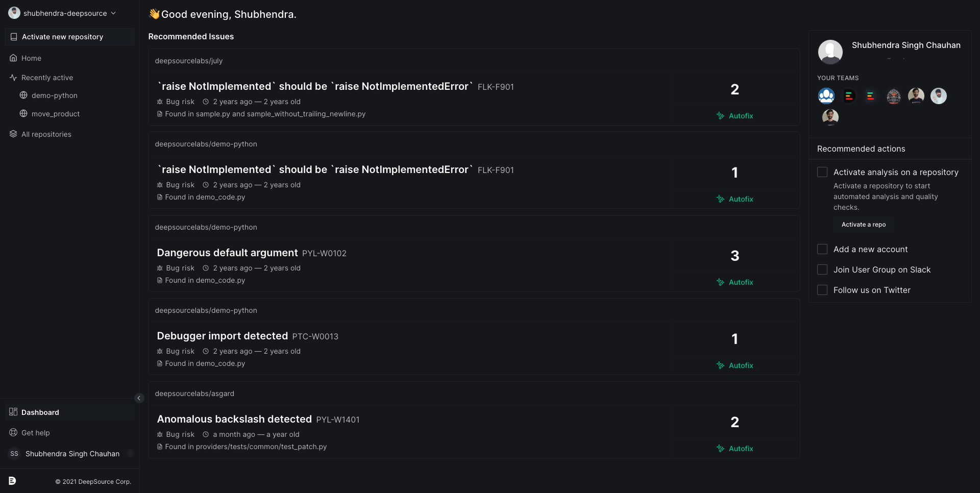
Task: Tick the Follow us on Twitter checkbox
Action: [822, 290]
